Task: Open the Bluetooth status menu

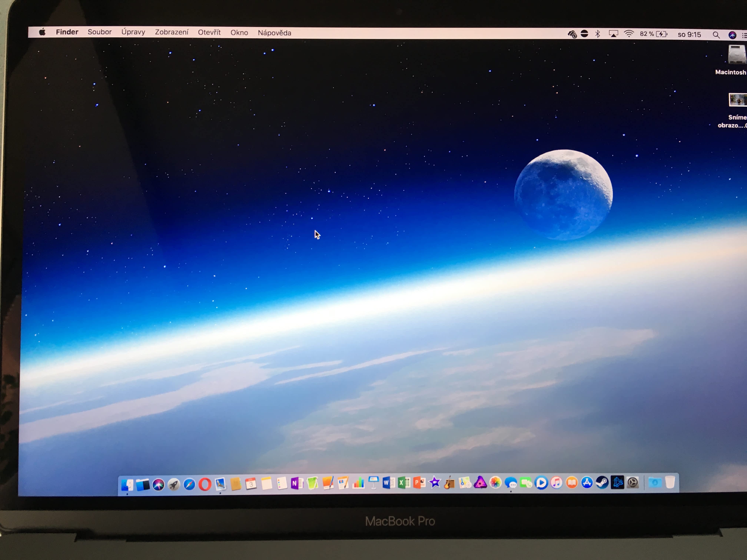Action: pos(597,34)
